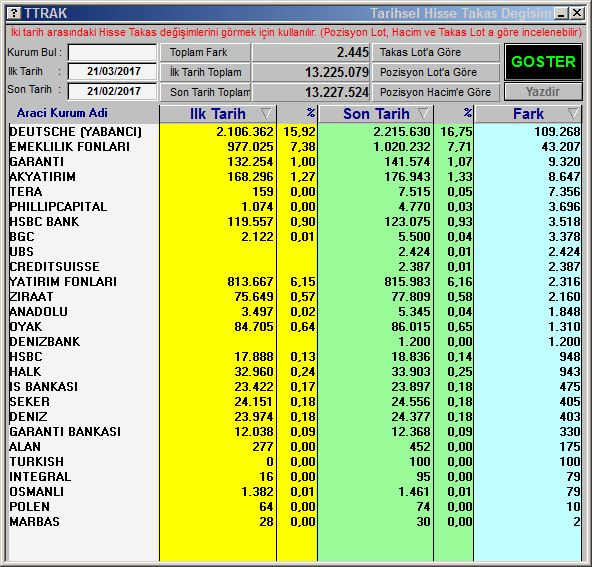
Task: Close the TTRAK window
Action: pos(577,14)
